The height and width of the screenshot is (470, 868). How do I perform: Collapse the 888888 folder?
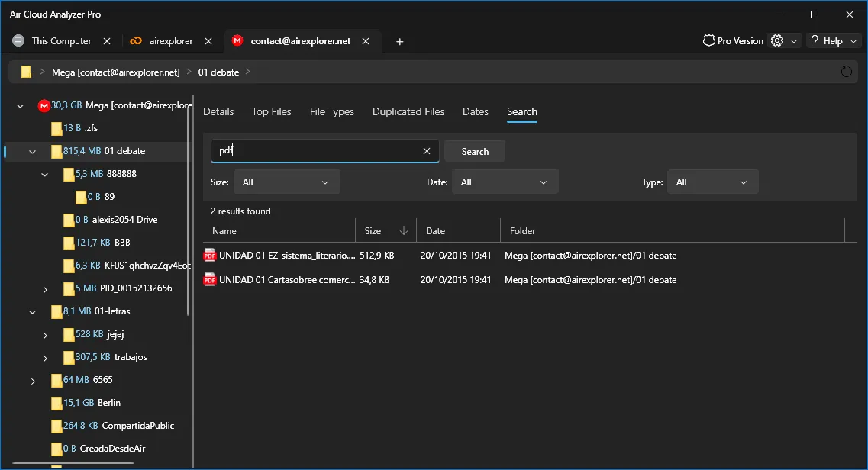click(45, 175)
